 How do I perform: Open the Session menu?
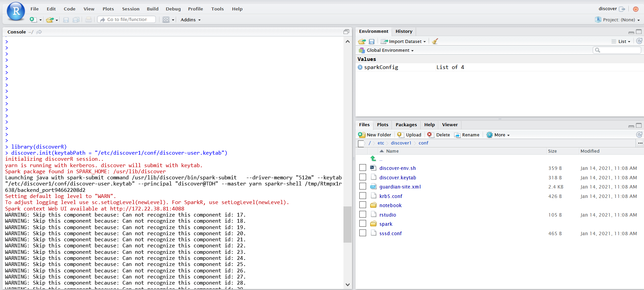coord(130,9)
